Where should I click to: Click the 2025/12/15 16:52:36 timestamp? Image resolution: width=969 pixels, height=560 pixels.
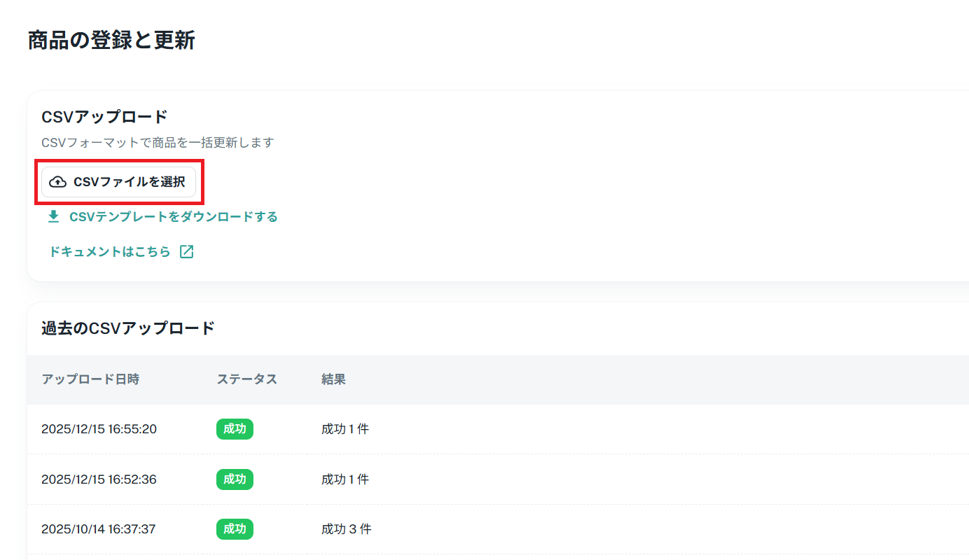[x=99, y=479]
